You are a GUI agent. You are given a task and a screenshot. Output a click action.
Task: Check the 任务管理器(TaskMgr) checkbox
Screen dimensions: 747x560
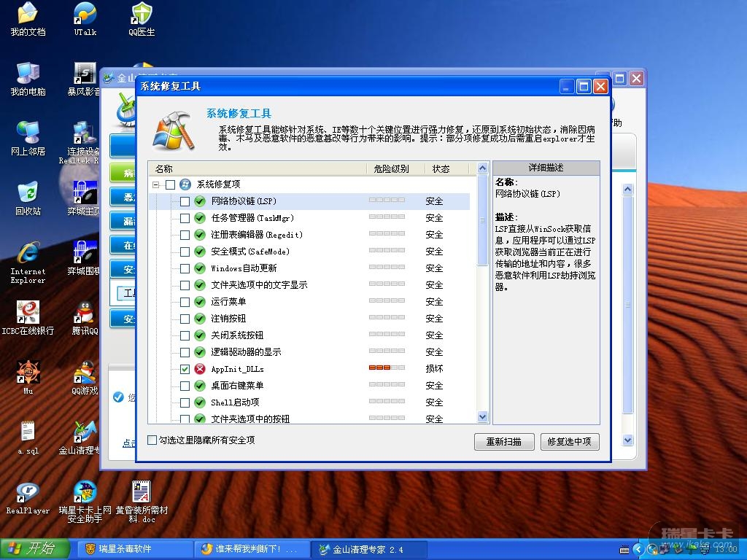185,218
